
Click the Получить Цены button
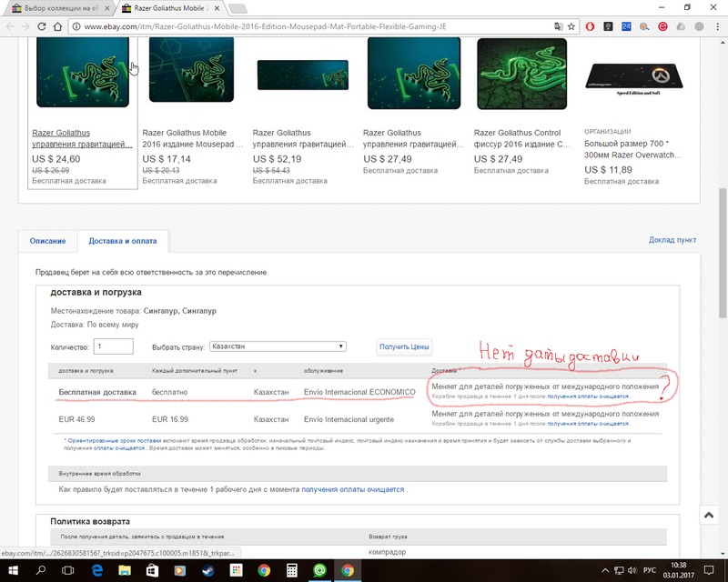(404, 346)
